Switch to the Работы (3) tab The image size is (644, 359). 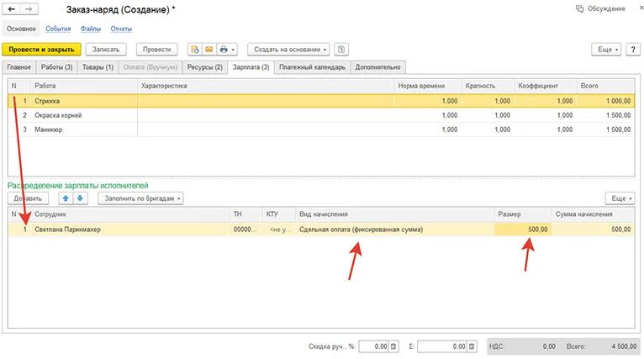tap(56, 67)
